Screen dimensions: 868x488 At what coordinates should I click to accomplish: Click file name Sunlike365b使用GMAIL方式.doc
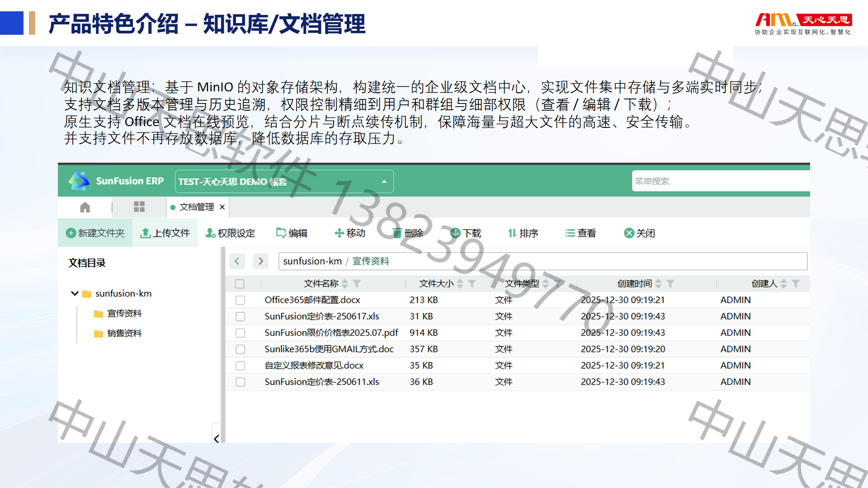[x=329, y=349]
